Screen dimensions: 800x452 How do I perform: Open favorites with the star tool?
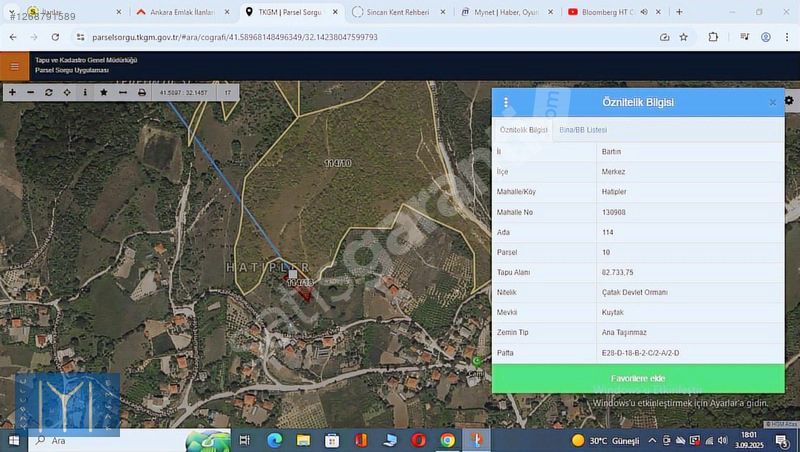click(104, 92)
